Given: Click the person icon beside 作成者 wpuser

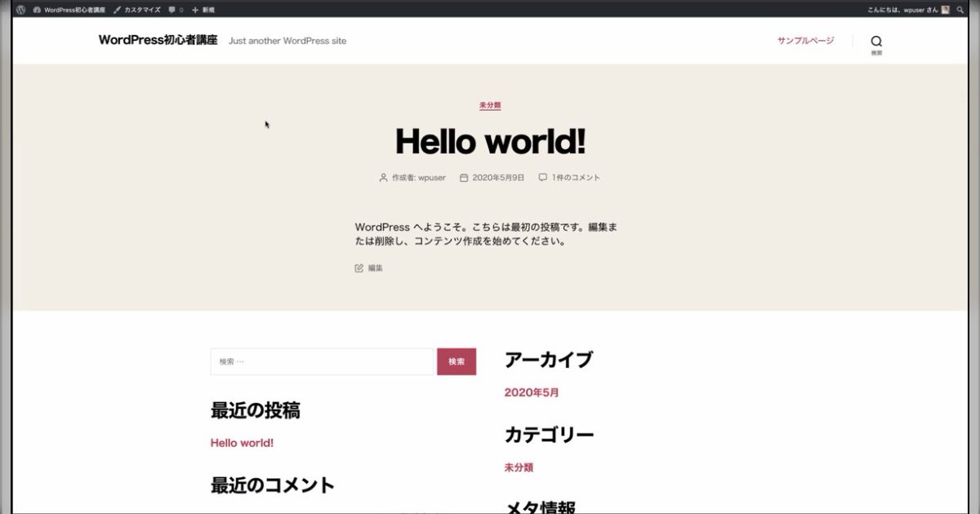Looking at the screenshot, I should 382,177.
